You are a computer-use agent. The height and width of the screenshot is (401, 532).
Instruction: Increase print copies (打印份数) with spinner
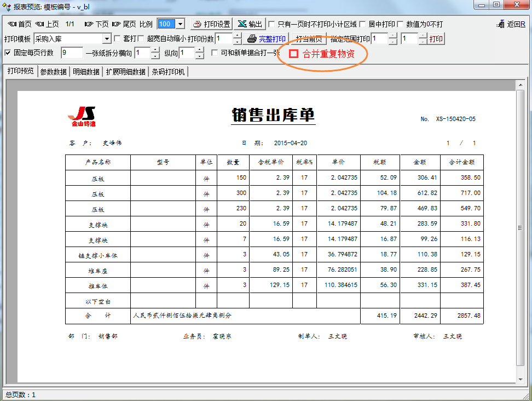coord(237,36)
